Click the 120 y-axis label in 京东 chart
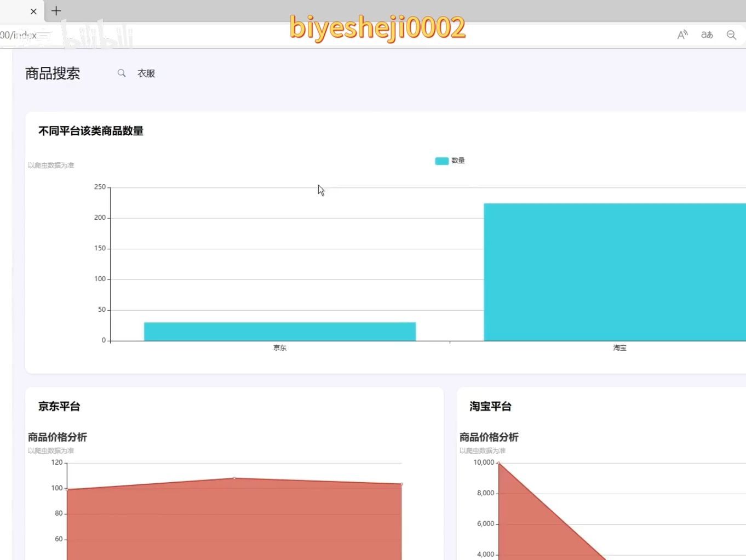This screenshot has width=746, height=560. coord(57,462)
